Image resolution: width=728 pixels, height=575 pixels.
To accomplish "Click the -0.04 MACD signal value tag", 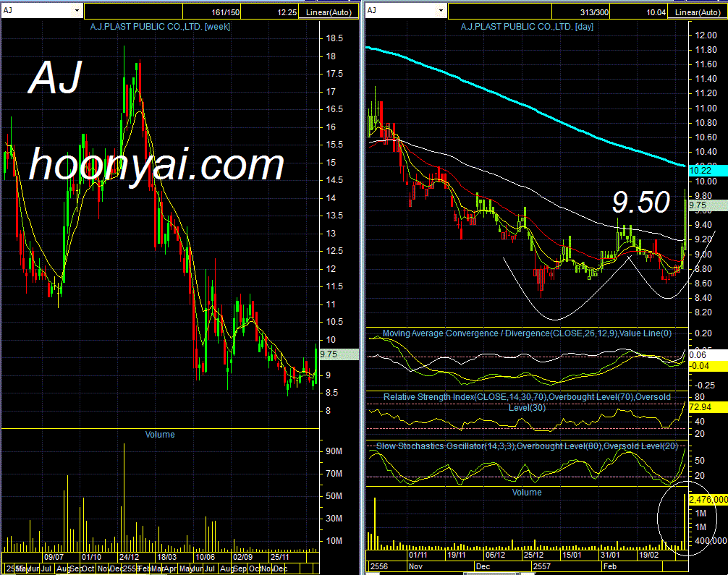I will 708,366.
